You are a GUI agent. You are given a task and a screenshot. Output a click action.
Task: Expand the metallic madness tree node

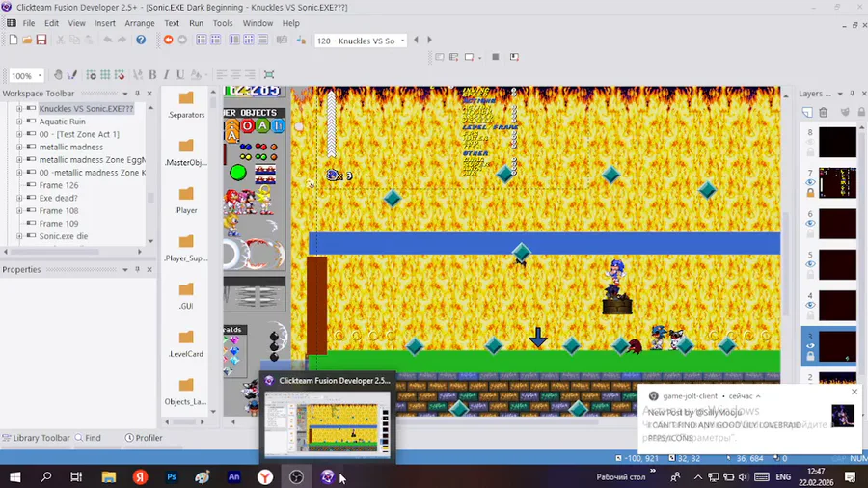pos(19,147)
